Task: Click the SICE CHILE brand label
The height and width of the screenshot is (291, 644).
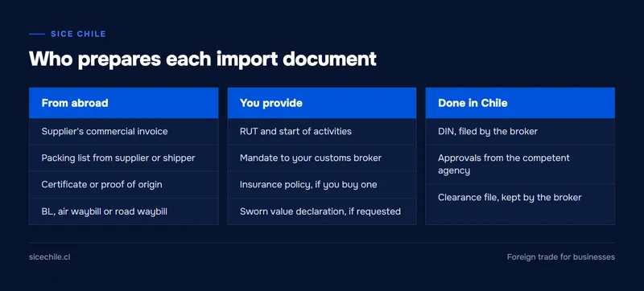Action: point(78,34)
